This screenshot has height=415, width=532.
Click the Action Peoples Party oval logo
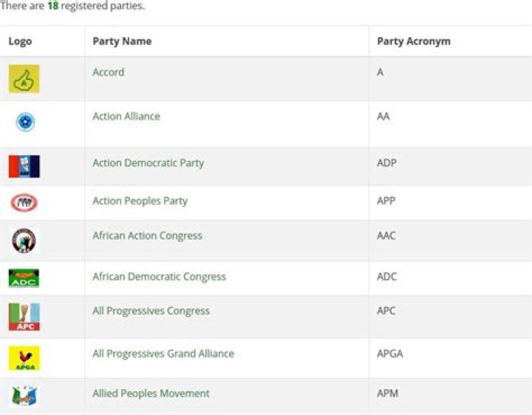click(x=24, y=202)
